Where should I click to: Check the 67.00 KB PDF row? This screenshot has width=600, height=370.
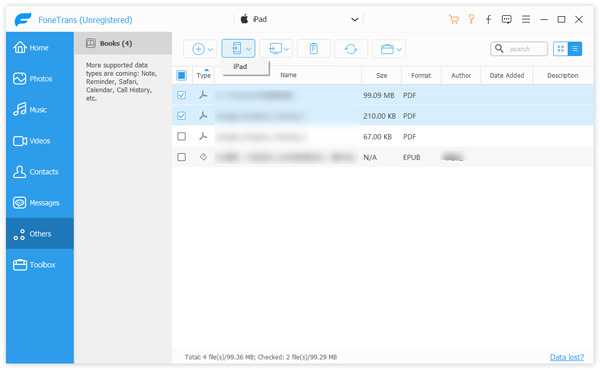click(x=182, y=136)
